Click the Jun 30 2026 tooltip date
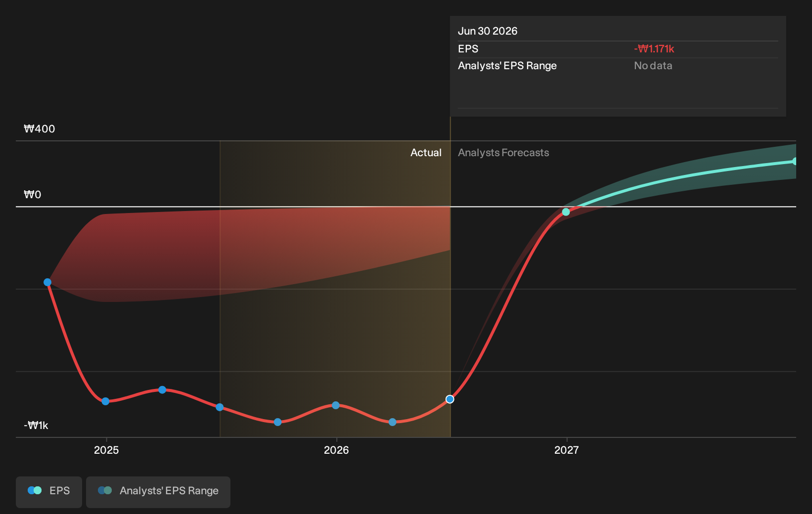812x514 pixels. click(488, 31)
